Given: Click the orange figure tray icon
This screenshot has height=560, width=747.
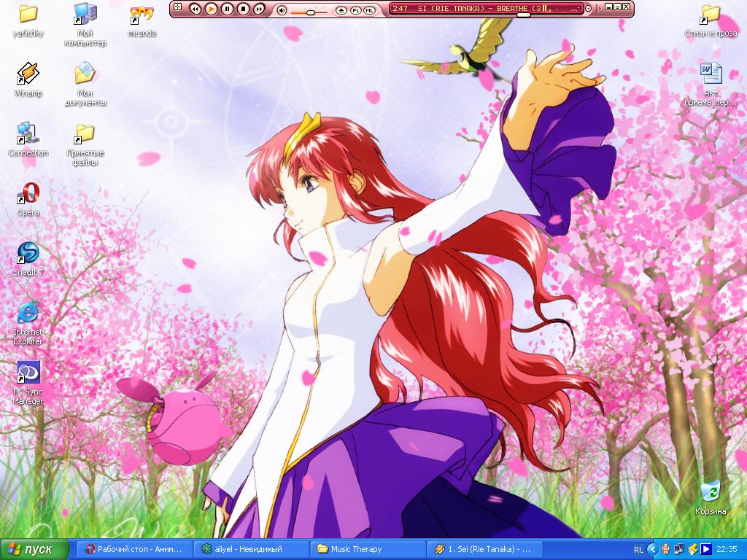Looking at the screenshot, I should [x=665, y=550].
